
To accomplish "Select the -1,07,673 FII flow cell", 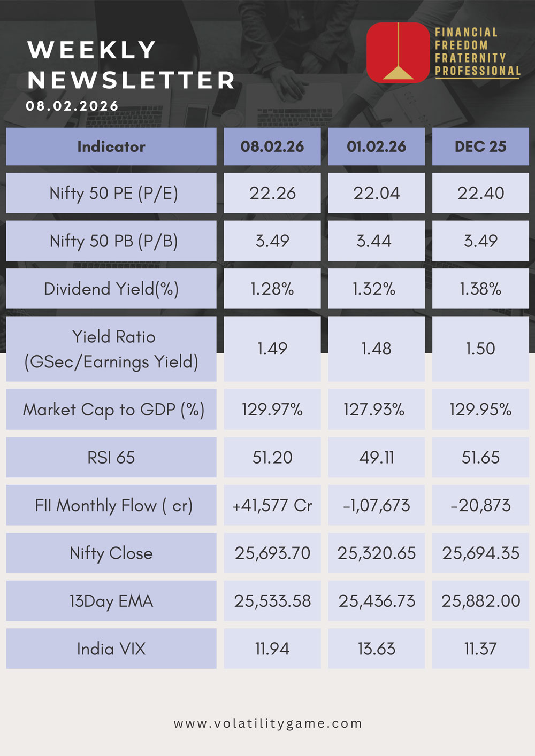I will pos(377,505).
